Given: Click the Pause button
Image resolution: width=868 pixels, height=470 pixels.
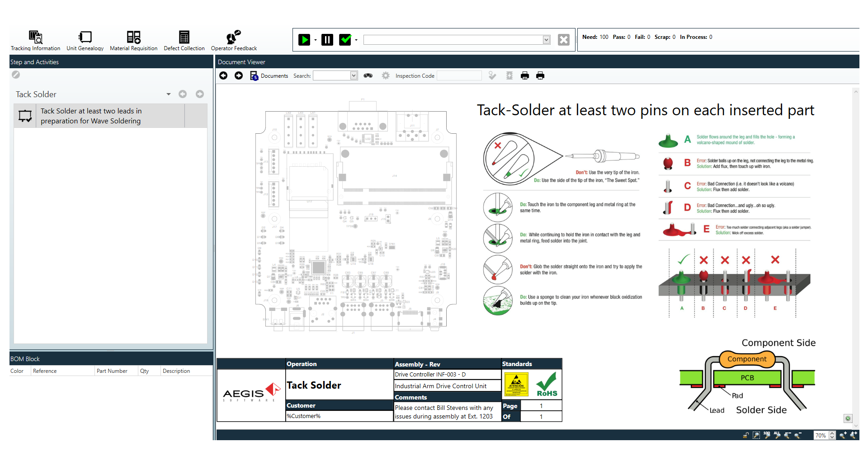Looking at the screenshot, I should pos(327,40).
